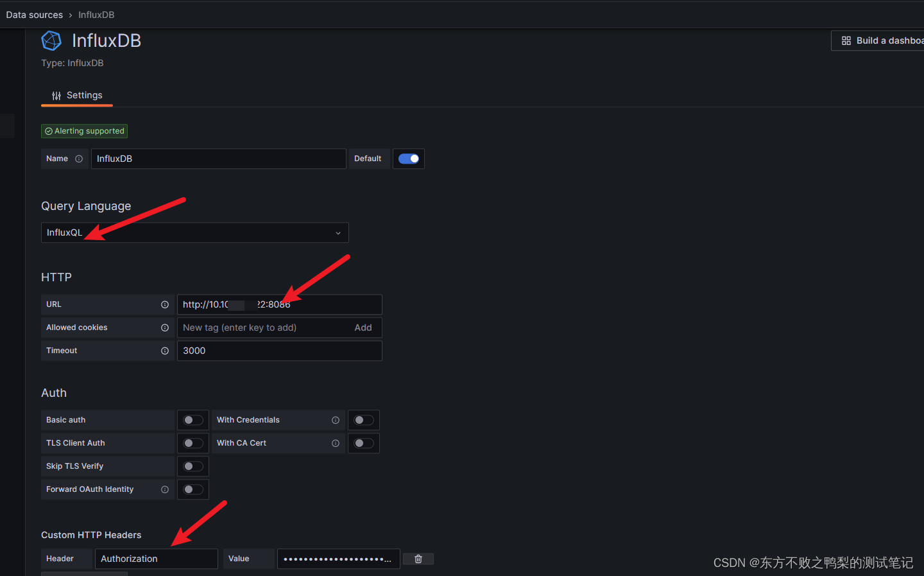The width and height of the screenshot is (924, 576).
Task: Click the Timeout input showing 3000
Action: (x=280, y=351)
